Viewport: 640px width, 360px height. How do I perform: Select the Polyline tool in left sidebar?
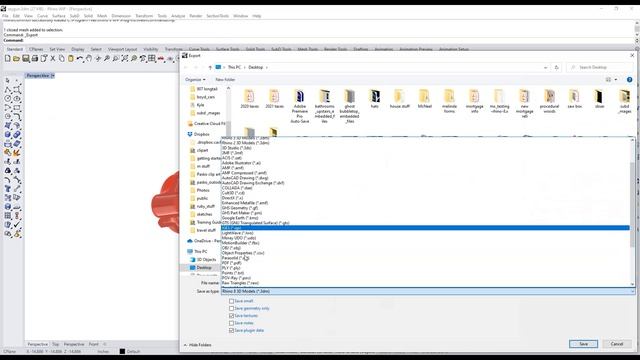[x=8, y=89]
